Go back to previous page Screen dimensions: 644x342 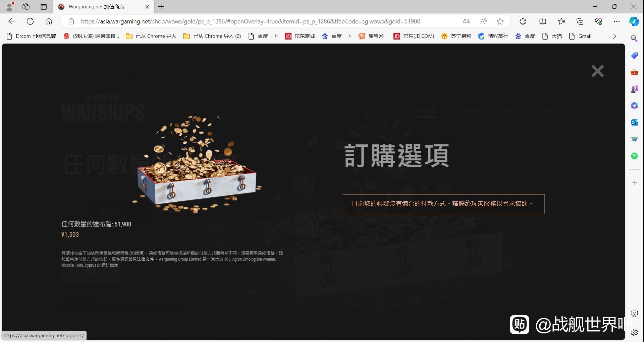pyautogui.click(x=12, y=21)
